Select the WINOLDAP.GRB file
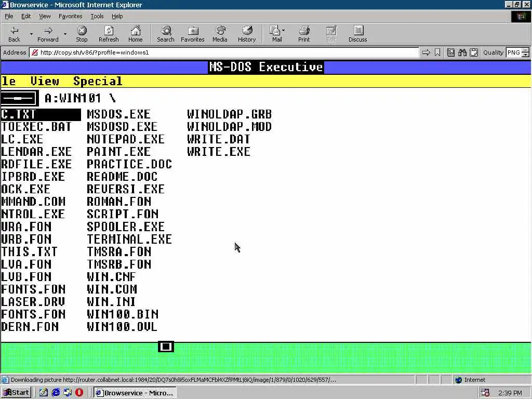This screenshot has height=399, width=532. pos(229,114)
